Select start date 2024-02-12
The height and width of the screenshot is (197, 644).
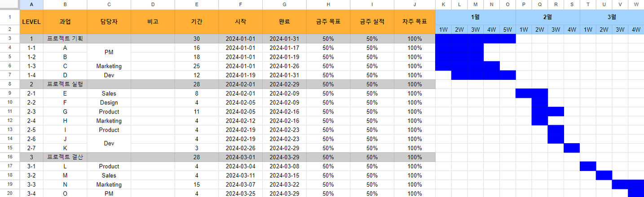click(x=241, y=121)
